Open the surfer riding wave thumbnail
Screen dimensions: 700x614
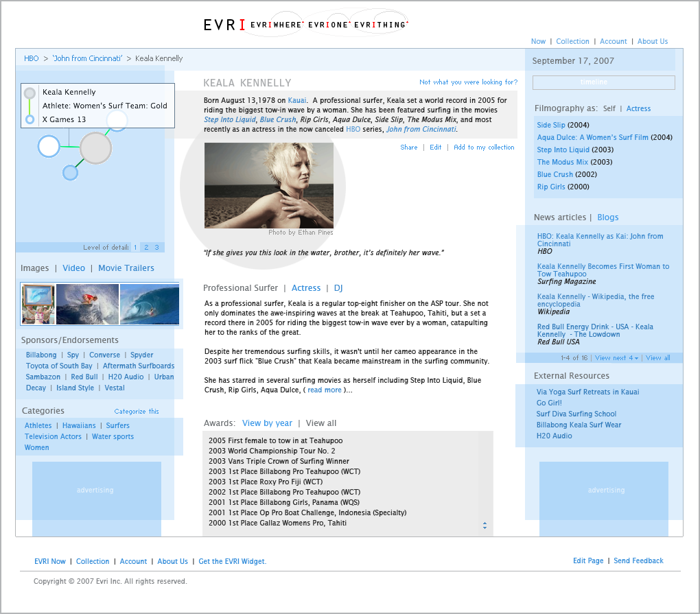(x=88, y=304)
